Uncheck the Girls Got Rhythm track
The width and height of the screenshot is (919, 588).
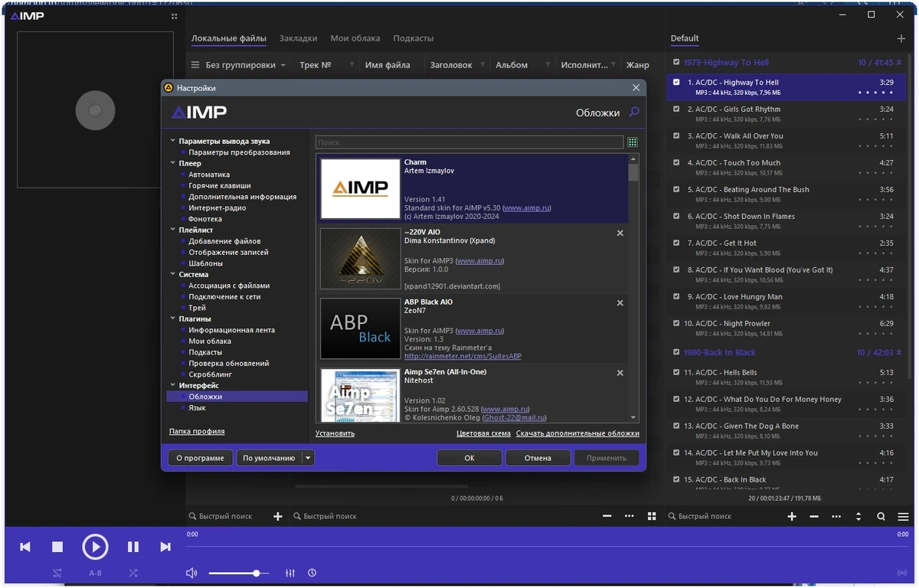676,109
